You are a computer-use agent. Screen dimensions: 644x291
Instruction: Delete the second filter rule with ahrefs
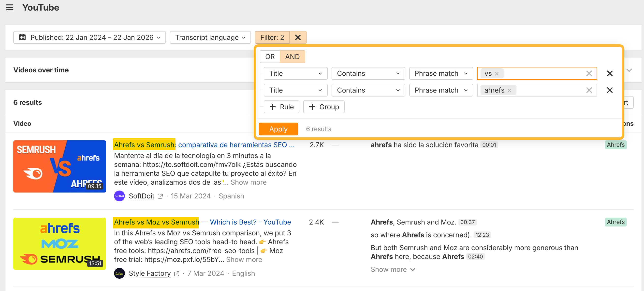[610, 90]
